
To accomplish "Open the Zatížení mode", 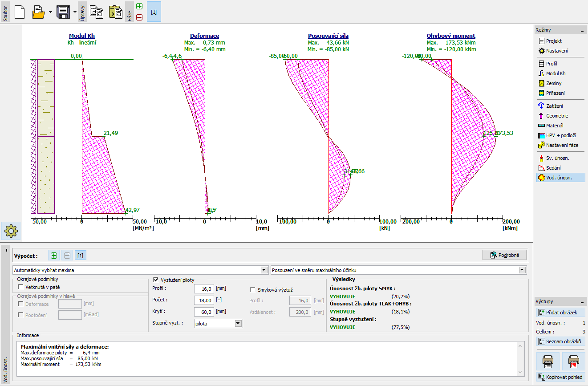I will click(560, 106).
